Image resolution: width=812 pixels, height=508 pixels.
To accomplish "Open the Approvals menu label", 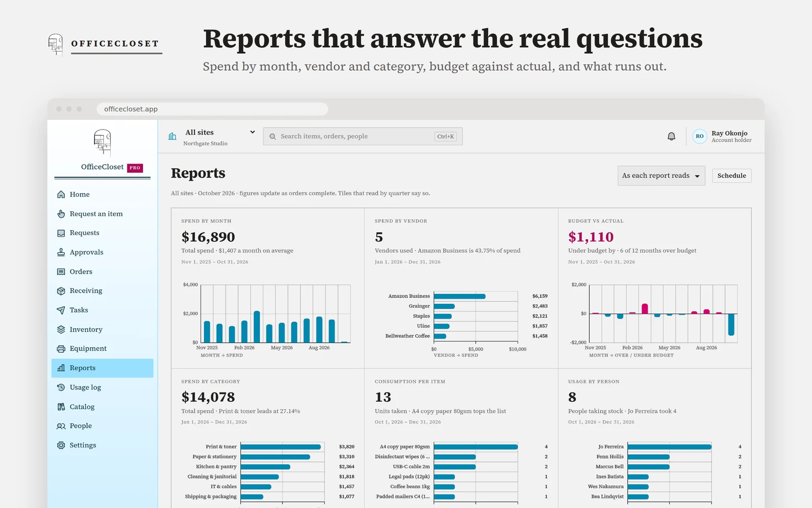I will pos(86,252).
